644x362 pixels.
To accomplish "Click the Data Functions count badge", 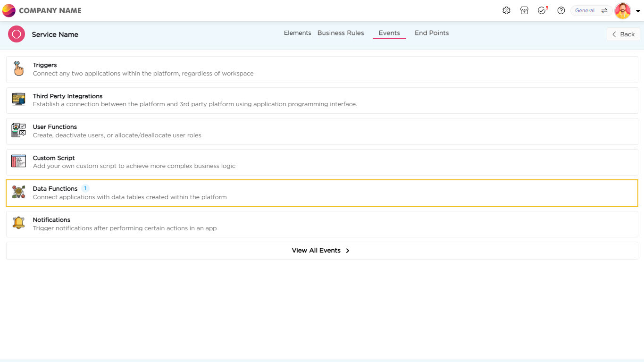I will (85, 188).
